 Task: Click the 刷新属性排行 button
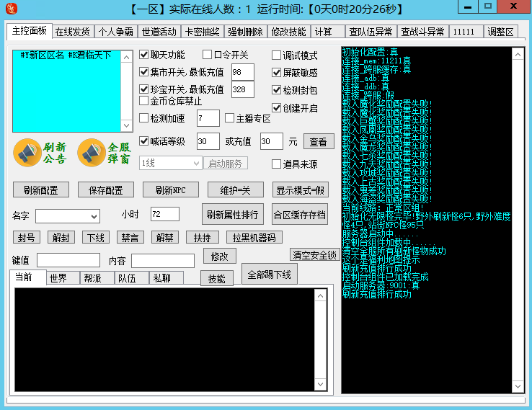click(233, 214)
